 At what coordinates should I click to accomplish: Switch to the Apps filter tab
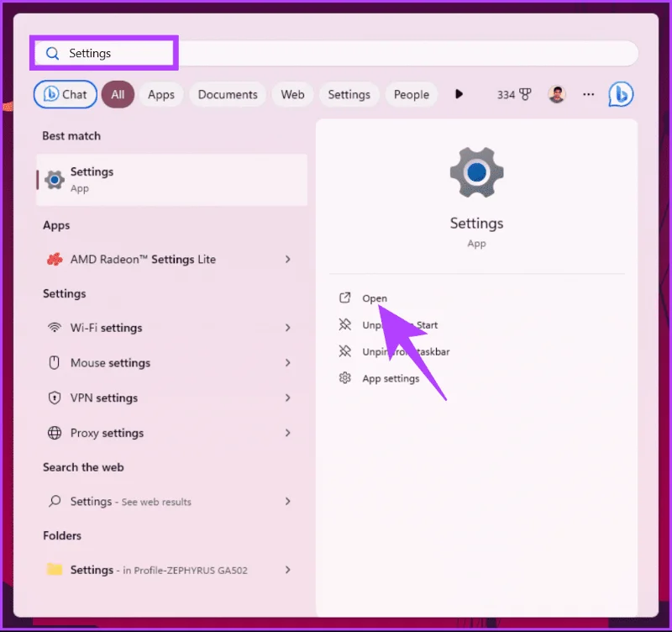point(161,94)
